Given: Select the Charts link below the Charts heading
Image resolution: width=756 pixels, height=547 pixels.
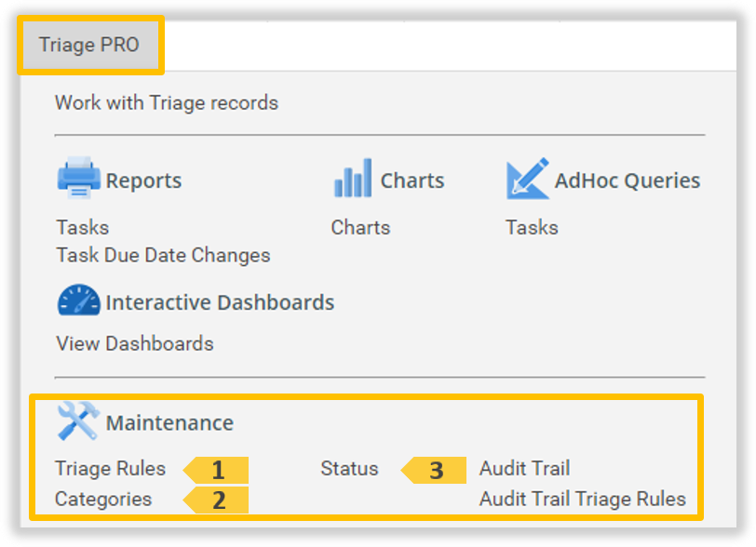Looking at the screenshot, I should (360, 227).
